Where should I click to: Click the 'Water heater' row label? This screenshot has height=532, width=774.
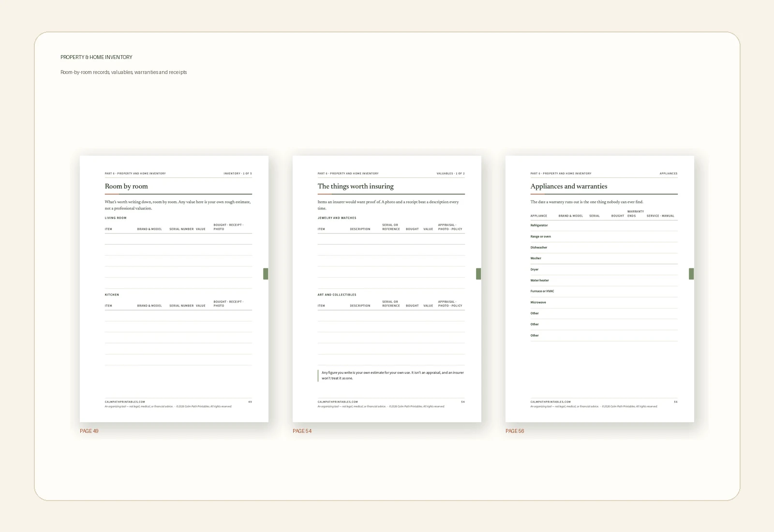(539, 281)
